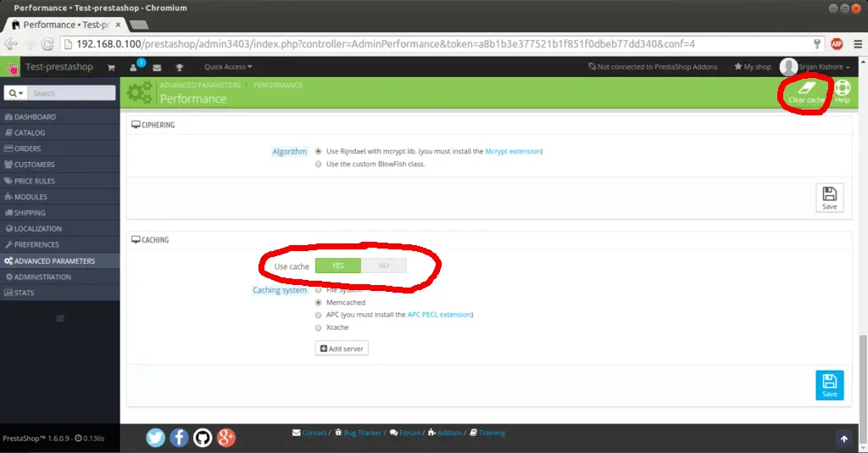Save the Caching section

829,385
